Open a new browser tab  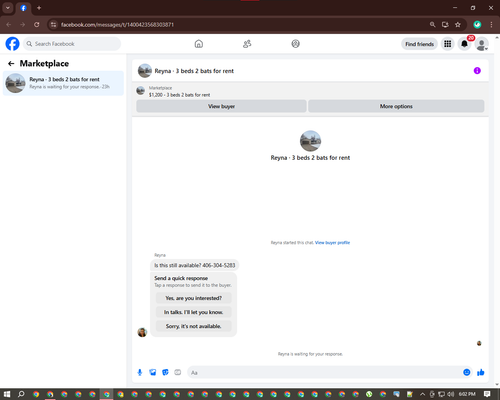pyautogui.click(x=39, y=8)
